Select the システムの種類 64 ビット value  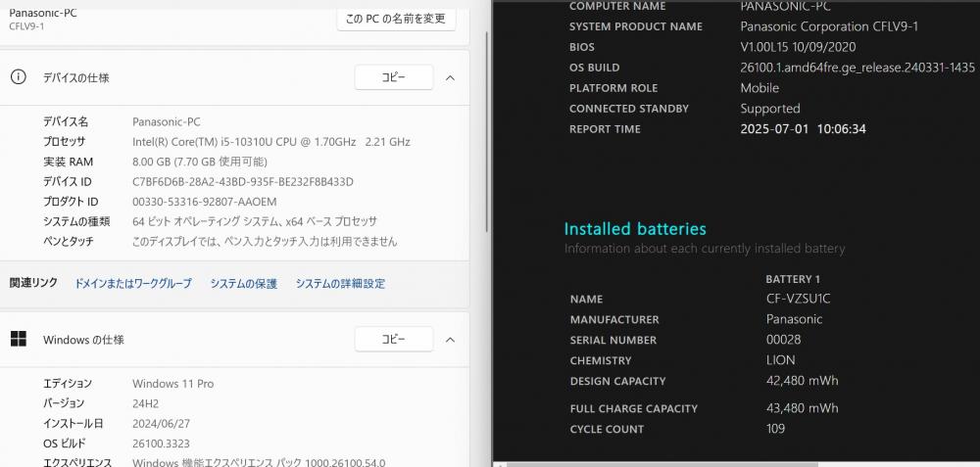255,221
